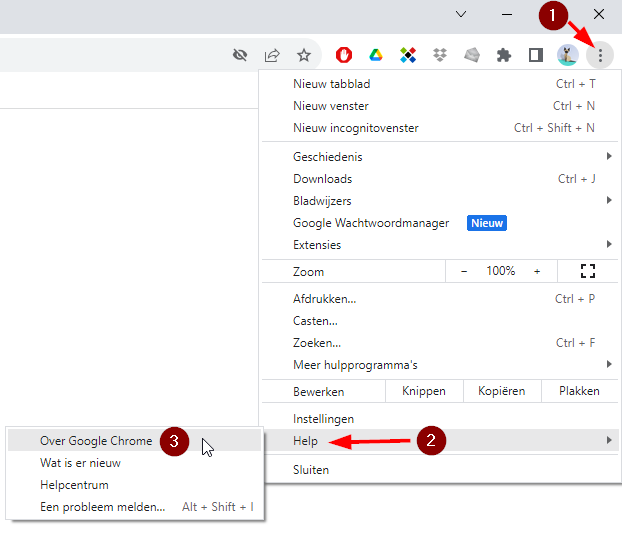Click the Kopiëren button

(x=501, y=391)
